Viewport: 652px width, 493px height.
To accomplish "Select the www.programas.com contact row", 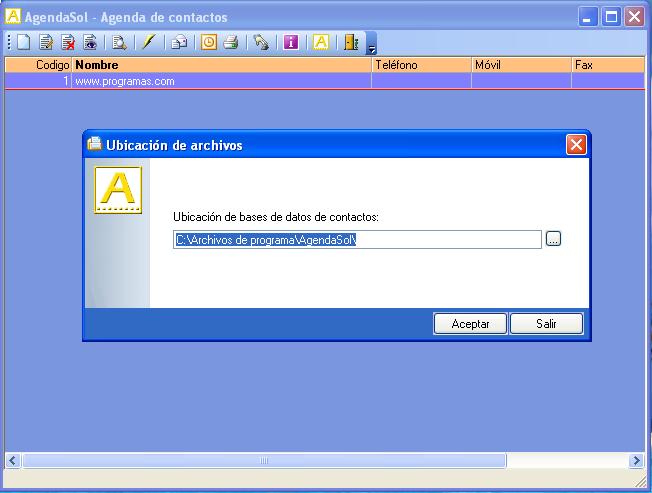I will click(324, 81).
